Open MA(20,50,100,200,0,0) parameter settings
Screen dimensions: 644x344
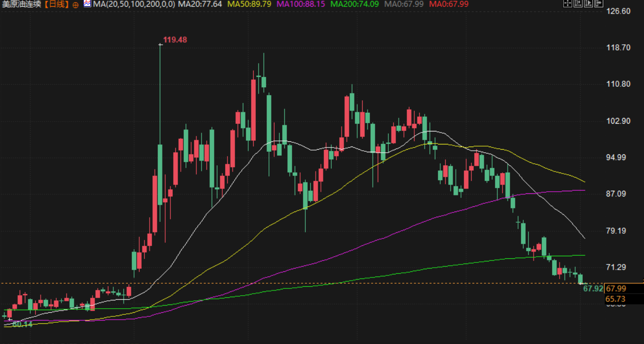click(134, 4)
